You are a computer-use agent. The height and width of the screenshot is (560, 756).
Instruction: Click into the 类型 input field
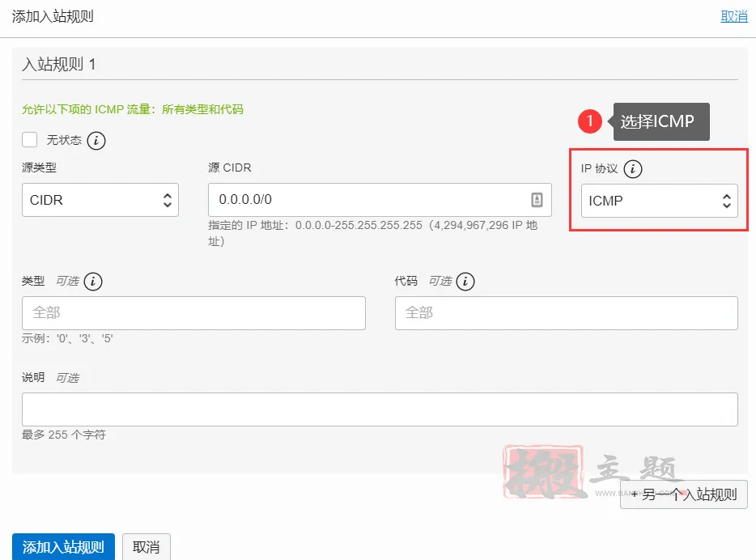pos(193,312)
